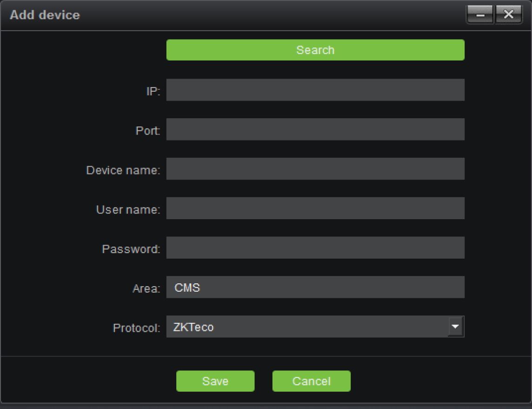Viewport: 532px width, 409px height.
Task: Click the "User name:" label
Action: (x=128, y=210)
